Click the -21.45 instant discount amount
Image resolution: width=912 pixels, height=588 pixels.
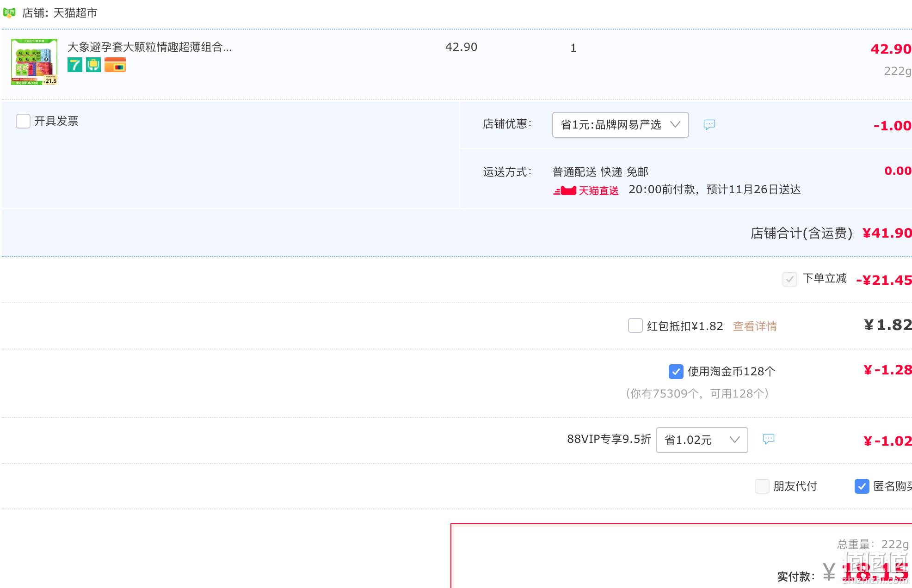pos(884,280)
